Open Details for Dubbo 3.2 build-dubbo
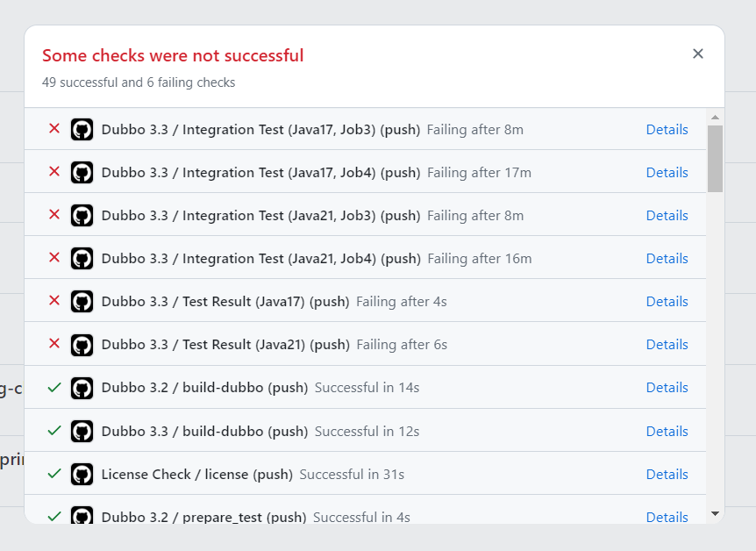The height and width of the screenshot is (551, 756). (667, 388)
